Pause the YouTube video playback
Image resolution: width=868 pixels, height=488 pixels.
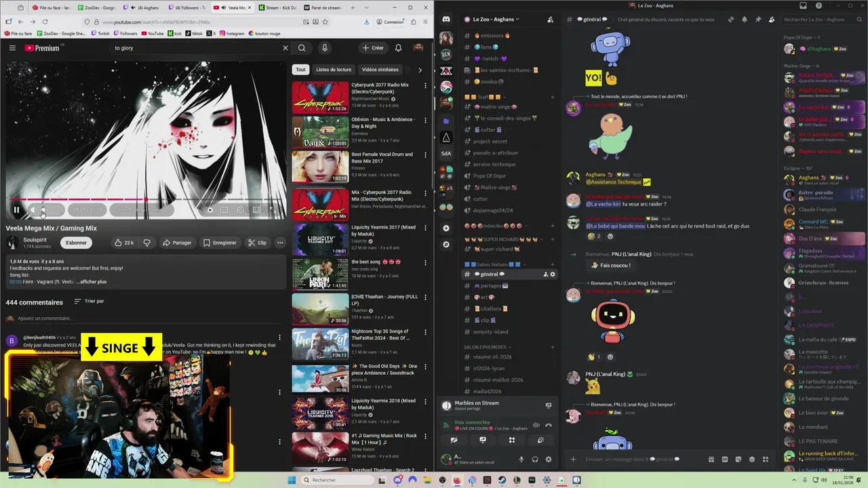[x=16, y=210]
